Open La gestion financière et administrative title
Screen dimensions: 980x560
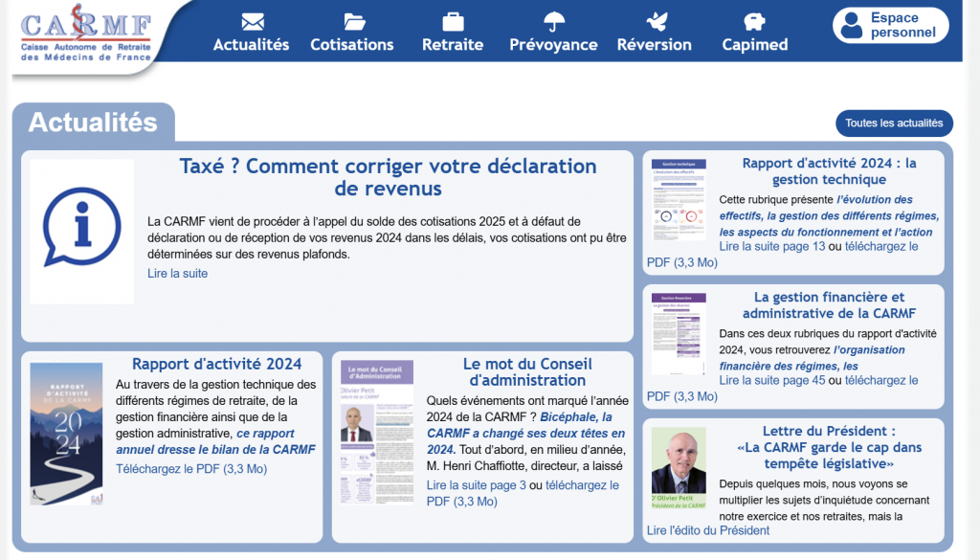829,305
